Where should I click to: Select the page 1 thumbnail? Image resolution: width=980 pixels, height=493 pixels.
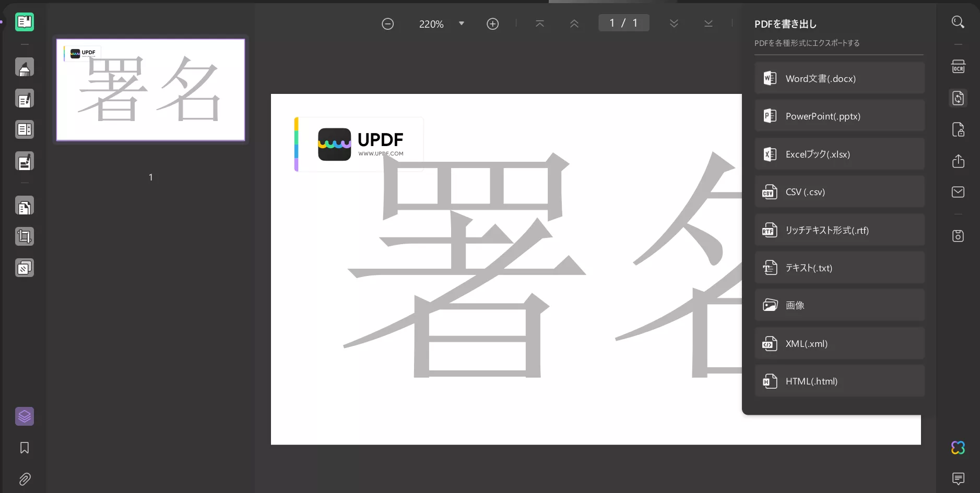click(151, 90)
